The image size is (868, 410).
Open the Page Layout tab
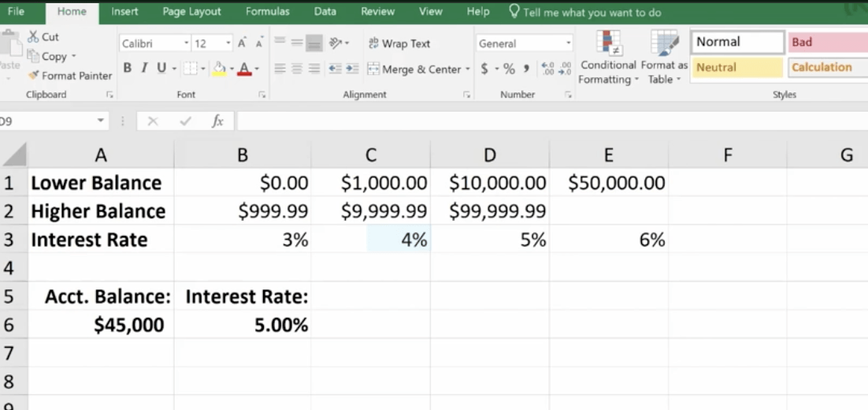(x=191, y=12)
